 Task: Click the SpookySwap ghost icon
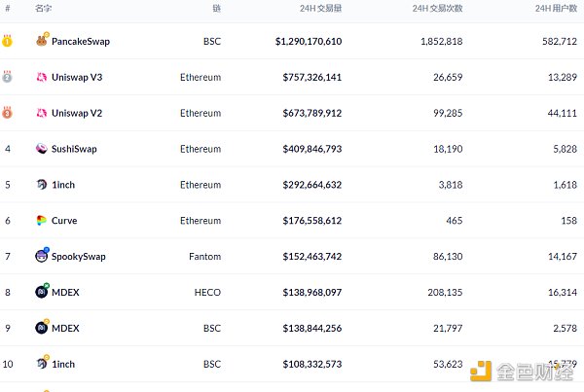42,256
